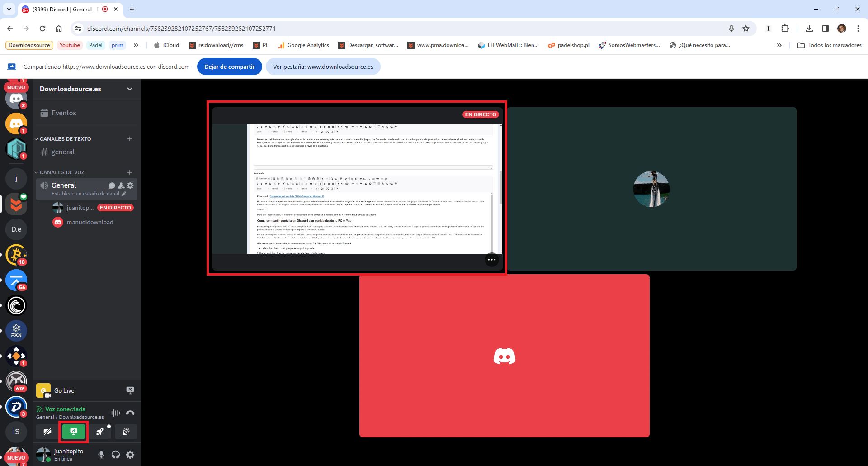Screen dimensions: 868x466
Task: Click the avatar participant tile
Action: pos(651,189)
